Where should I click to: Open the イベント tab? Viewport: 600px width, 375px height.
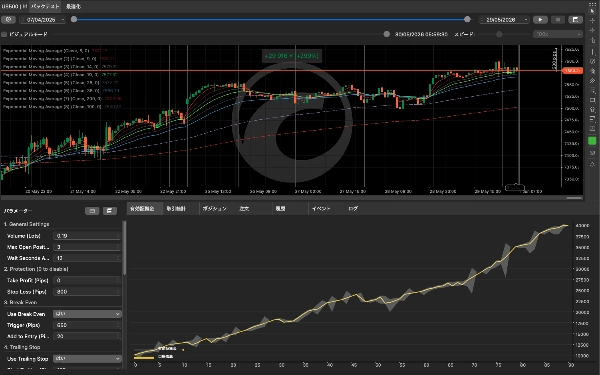tap(321, 209)
